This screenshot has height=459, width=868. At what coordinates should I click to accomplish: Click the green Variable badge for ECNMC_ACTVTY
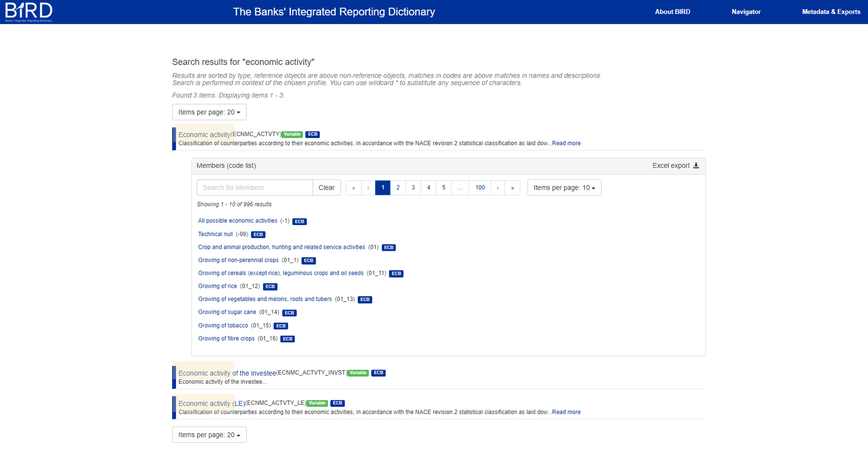292,134
